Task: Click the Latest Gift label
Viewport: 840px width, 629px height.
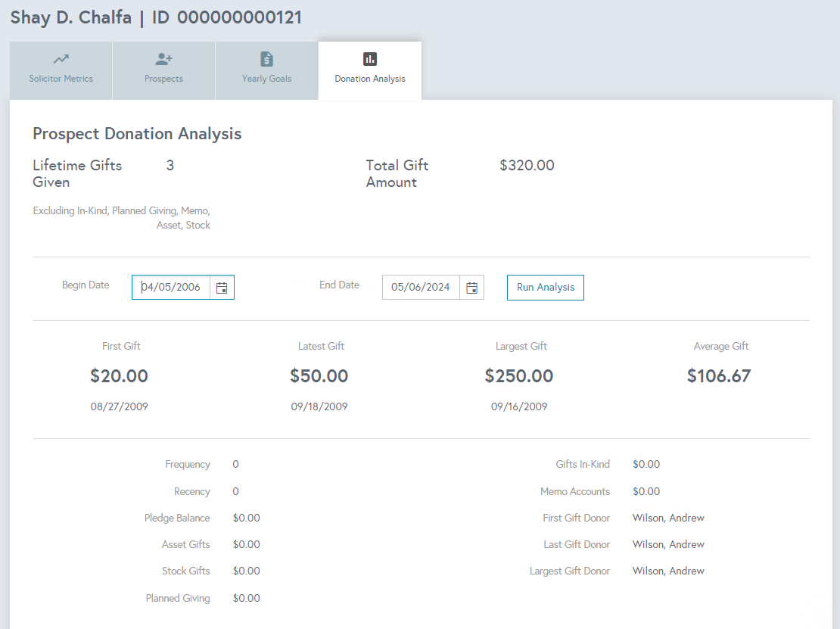Action: coord(321,346)
